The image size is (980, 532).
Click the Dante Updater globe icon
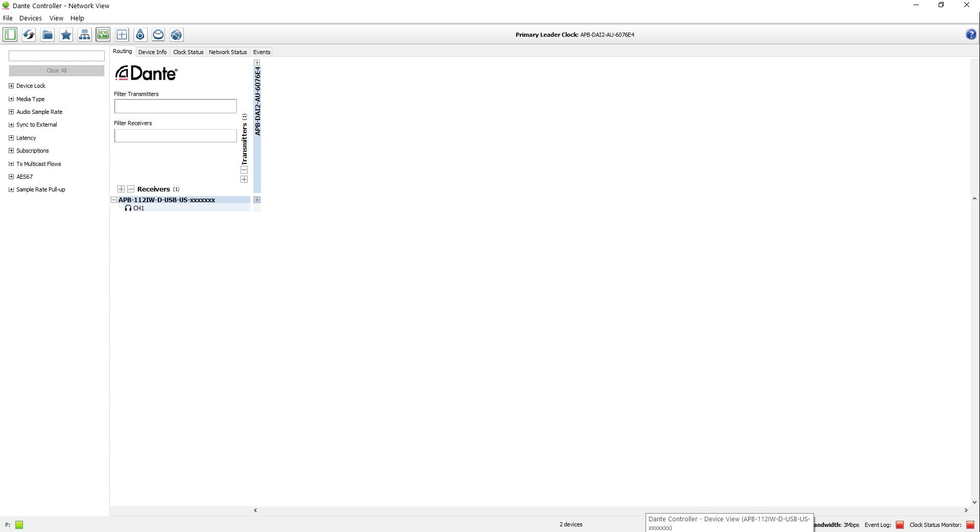176,35
